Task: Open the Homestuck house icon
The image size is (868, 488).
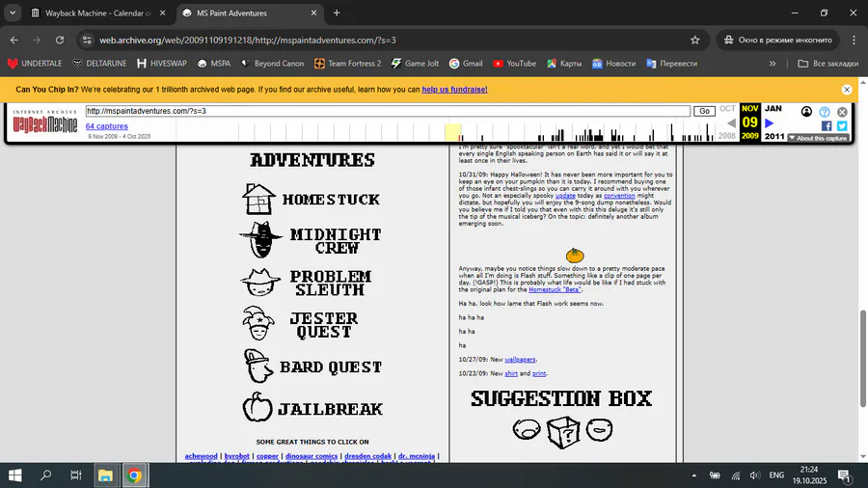Action: (x=258, y=200)
